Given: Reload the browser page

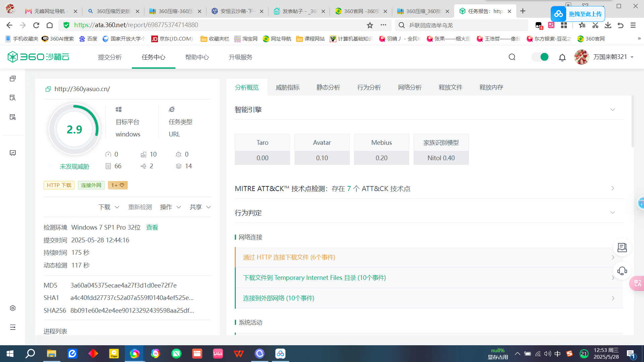Looking at the screenshot, I should 36,25.
